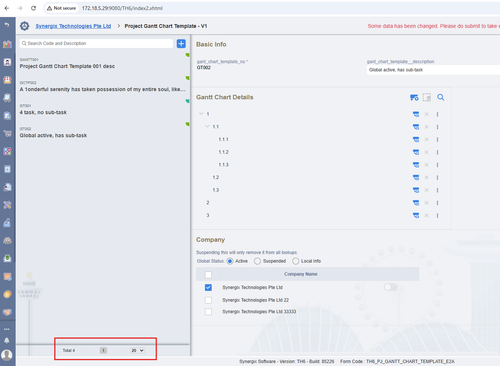This screenshot has width=500, height=366.
Task: Delete task row 1.1 with its X icon
Action: click(x=426, y=127)
